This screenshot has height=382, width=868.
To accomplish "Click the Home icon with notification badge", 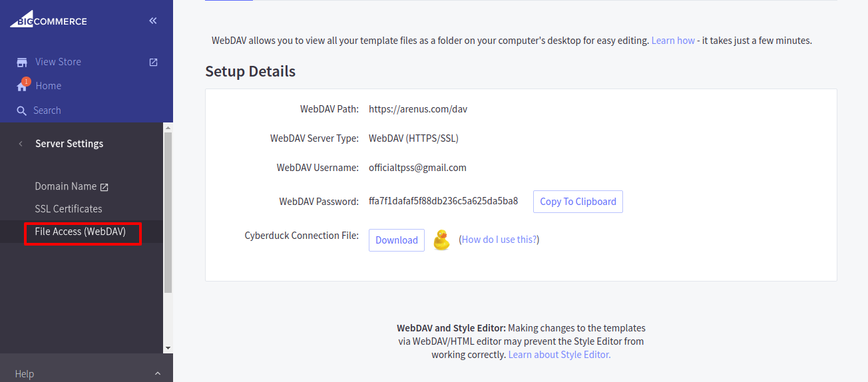I will point(23,86).
